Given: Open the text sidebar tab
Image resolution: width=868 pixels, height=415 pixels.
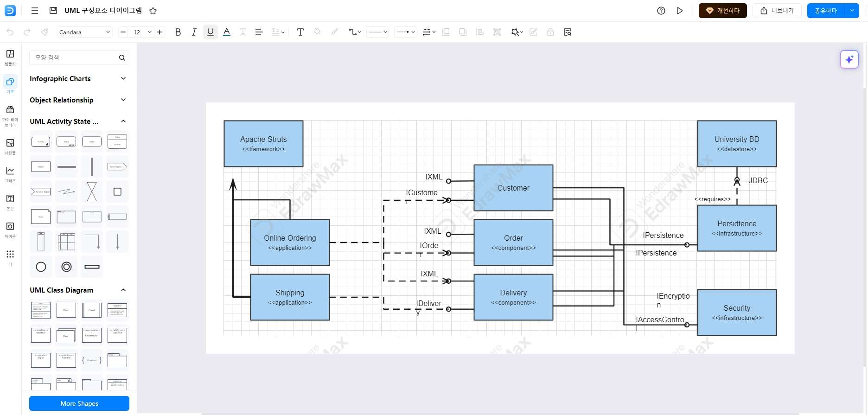Looking at the screenshot, I should coord(10,202).
